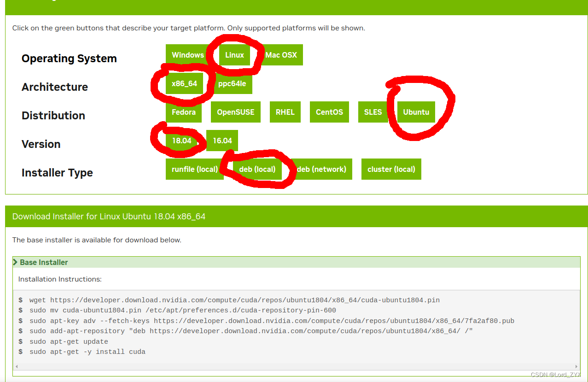
Task: Choose Linux as the operating system
Action: (x=234, y=55)
